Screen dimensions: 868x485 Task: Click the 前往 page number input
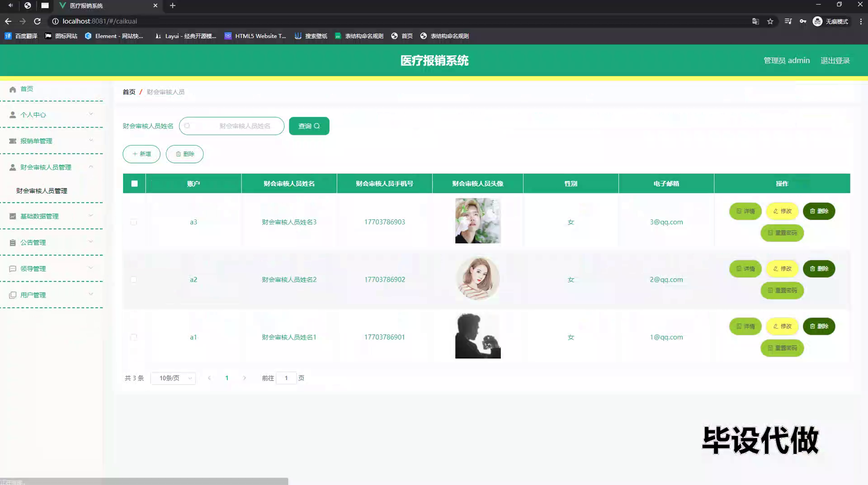tap(286, 378)
